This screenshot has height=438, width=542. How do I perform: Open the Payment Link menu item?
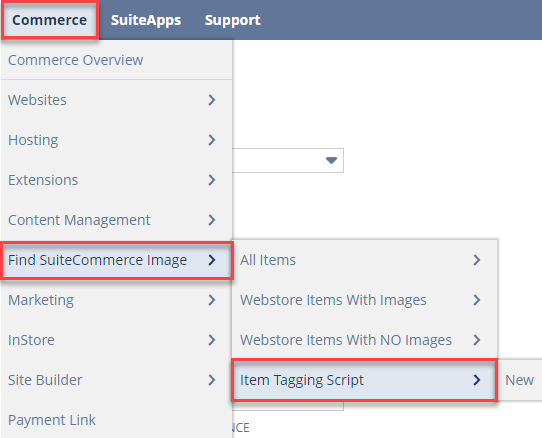point(52,420)
